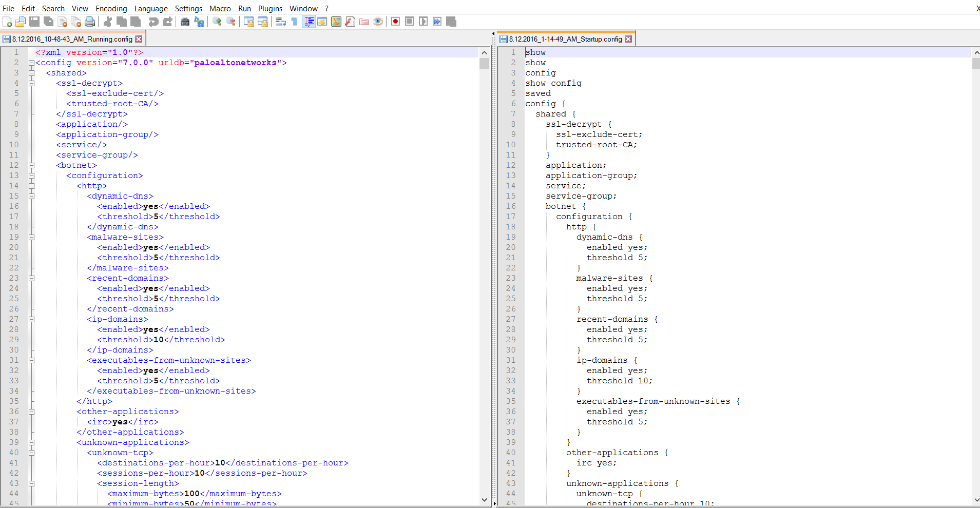This screenshot has width=980, height=508.
Task: Collapse the malware-sites fold at line 19
Action: 31,237
